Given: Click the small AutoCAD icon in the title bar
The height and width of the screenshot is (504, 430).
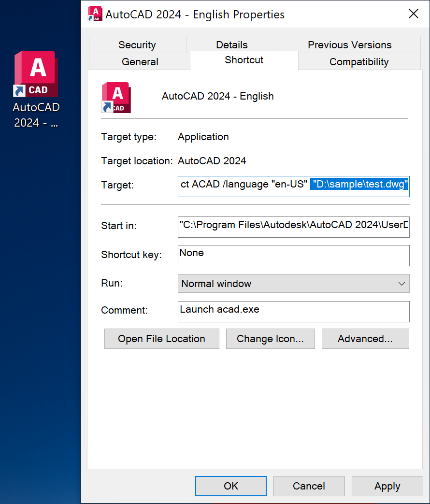Looking at the screenshot, I should click(x=95, y=14).
